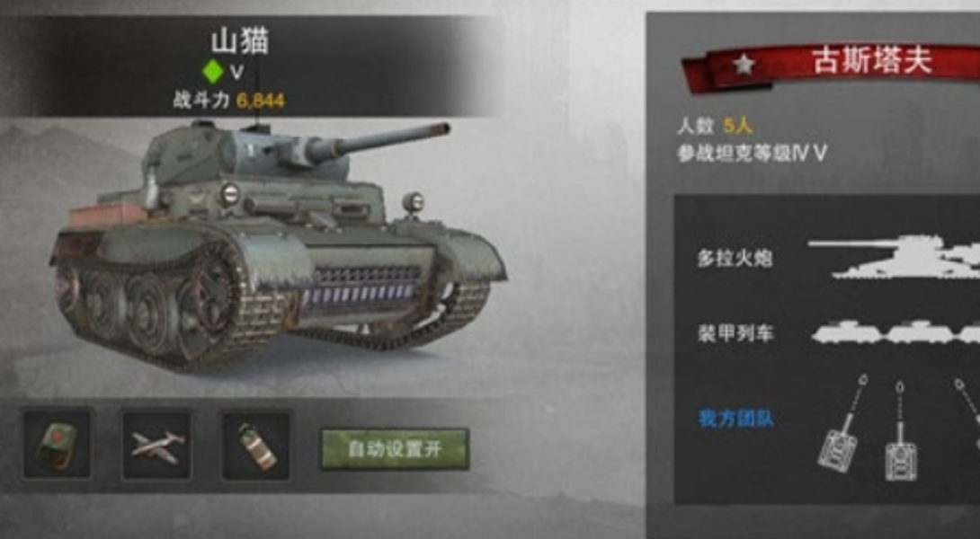Click the 参战坦克等级 IV V text
The height and width of the screenshot is (539, 980).
[752, 154]
